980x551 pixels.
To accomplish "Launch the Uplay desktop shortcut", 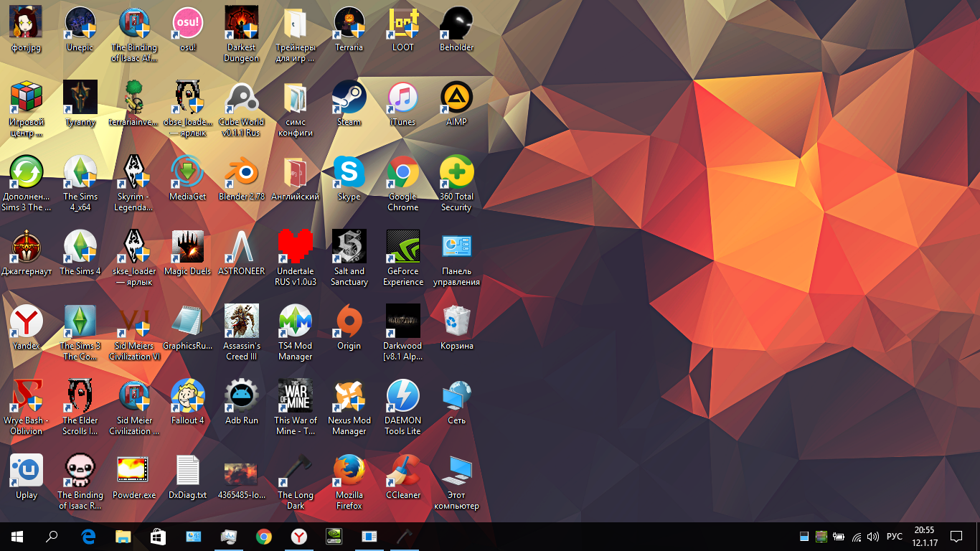I will tap(27, 471).
